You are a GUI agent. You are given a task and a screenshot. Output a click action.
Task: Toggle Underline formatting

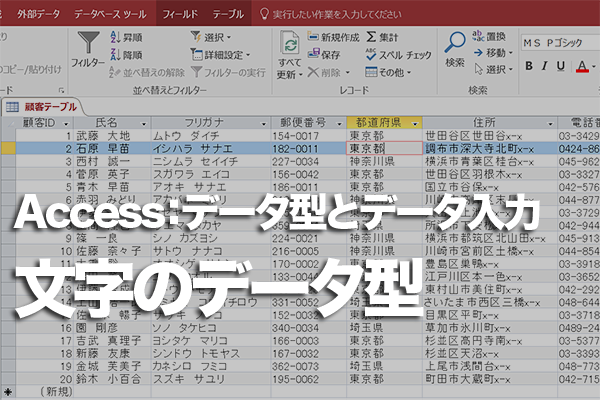(561, 66)
